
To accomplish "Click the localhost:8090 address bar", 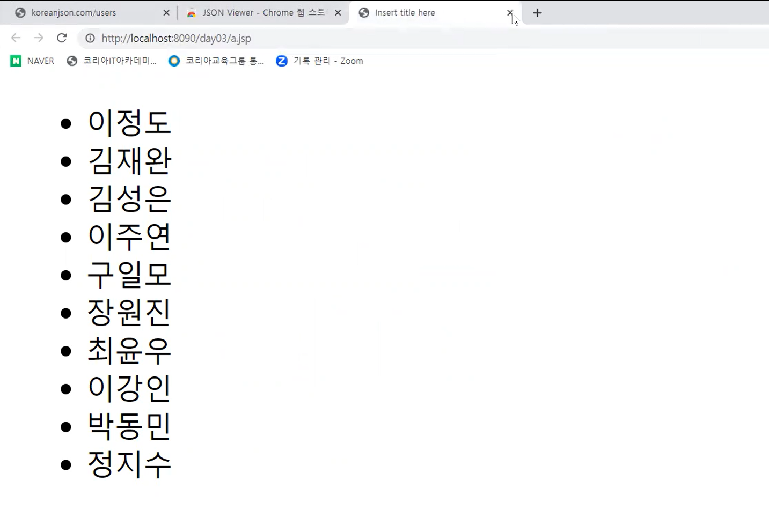I will (x=424, y=38).
